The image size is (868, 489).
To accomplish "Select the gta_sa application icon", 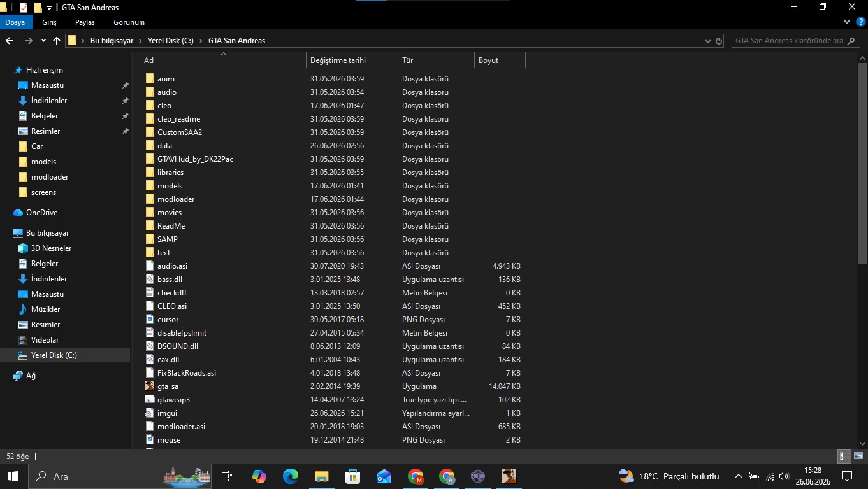I will coord(150,386).
